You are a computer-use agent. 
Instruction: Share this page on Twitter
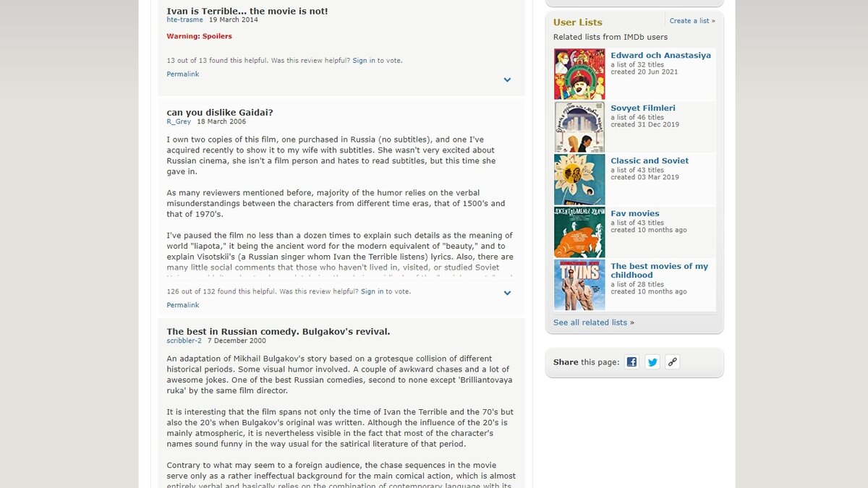pos(652,362)
